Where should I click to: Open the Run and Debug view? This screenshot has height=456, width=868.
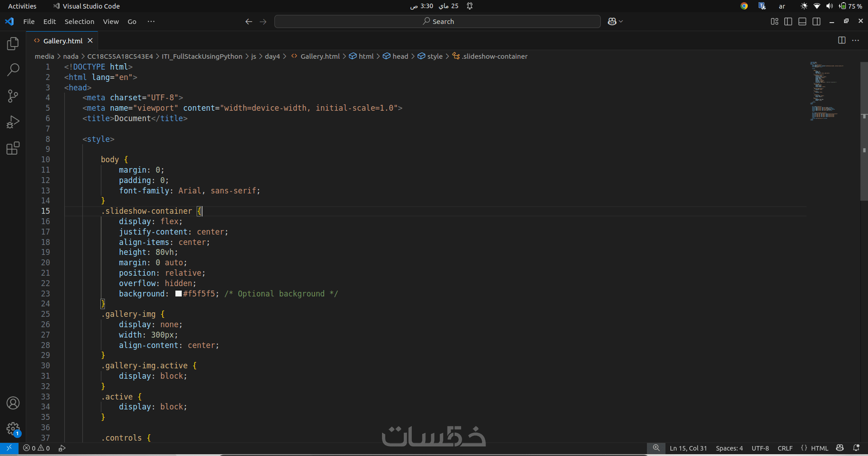point(13,122)
